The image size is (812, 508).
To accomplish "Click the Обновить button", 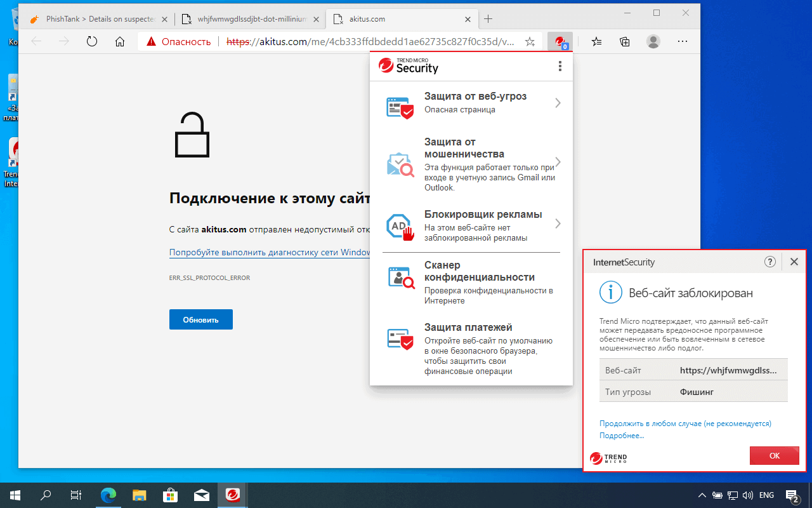I will coord(201,319).
